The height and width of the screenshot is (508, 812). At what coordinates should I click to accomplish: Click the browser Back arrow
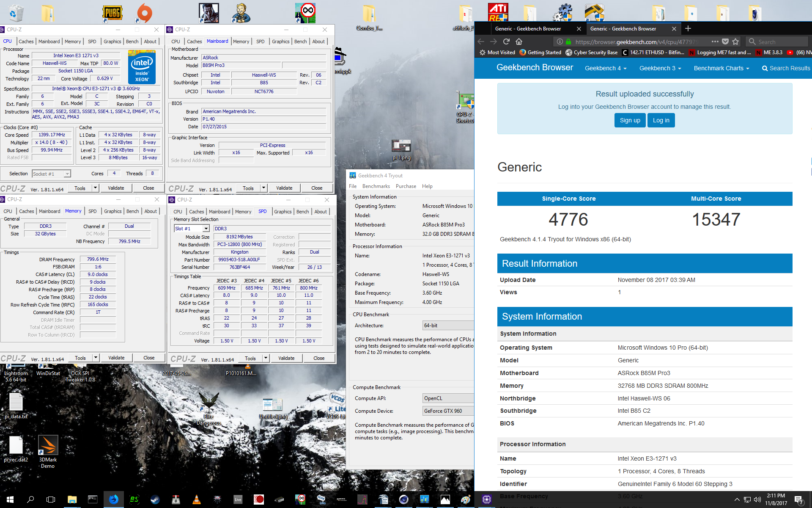click(x=481, y=41)
